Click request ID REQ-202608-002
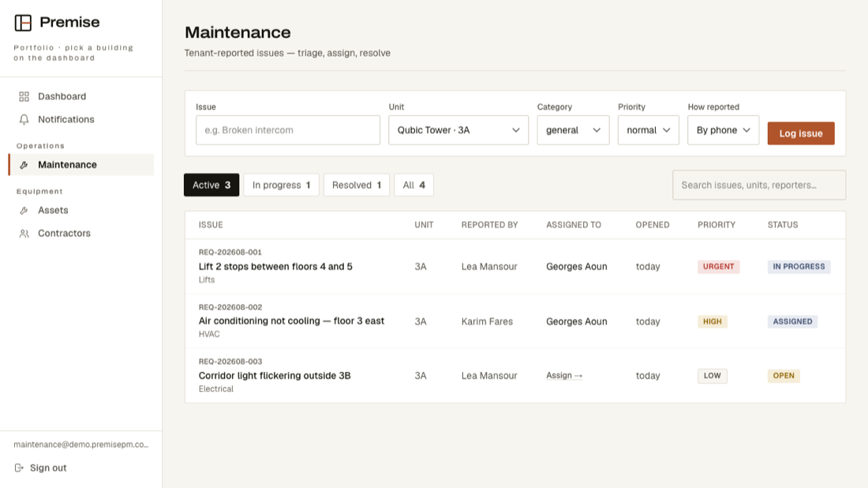 (x=230, y=307)
